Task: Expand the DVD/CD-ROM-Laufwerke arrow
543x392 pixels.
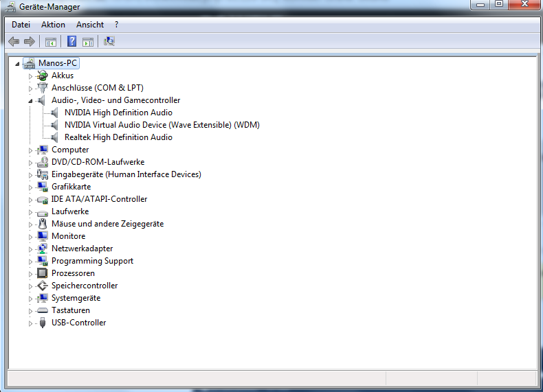Action: [x=30, y=163]
